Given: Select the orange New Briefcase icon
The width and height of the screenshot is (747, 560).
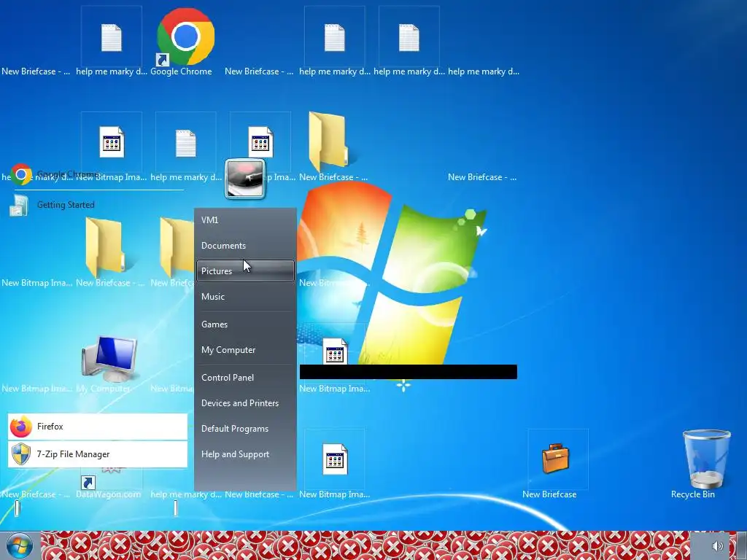Looking at the screenshot, I should 555,458.
